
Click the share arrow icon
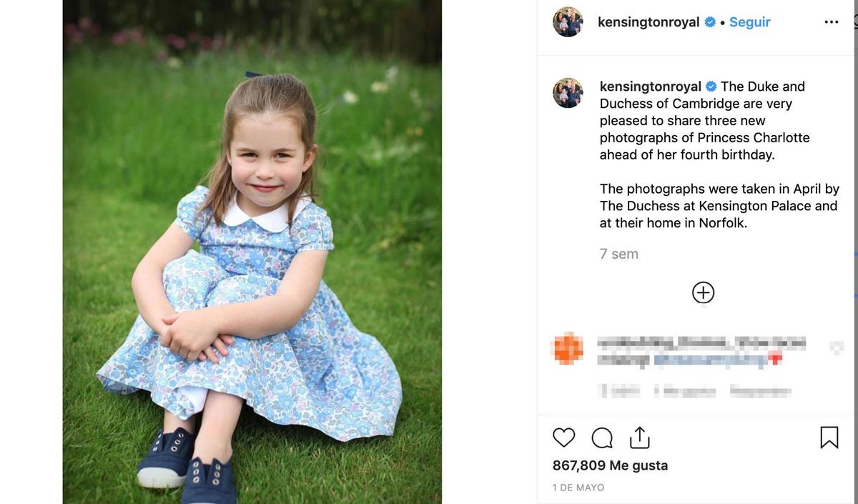tap(639, 437)
